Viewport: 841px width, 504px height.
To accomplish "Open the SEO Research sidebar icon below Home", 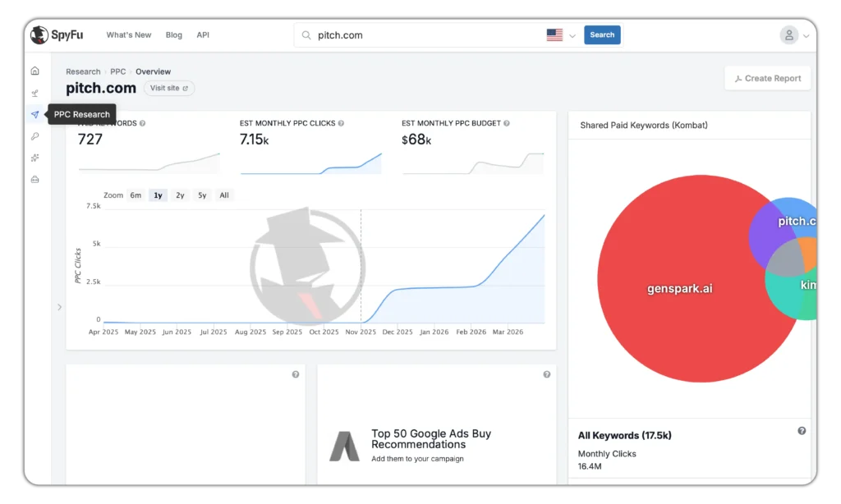I will click(34, 93).
